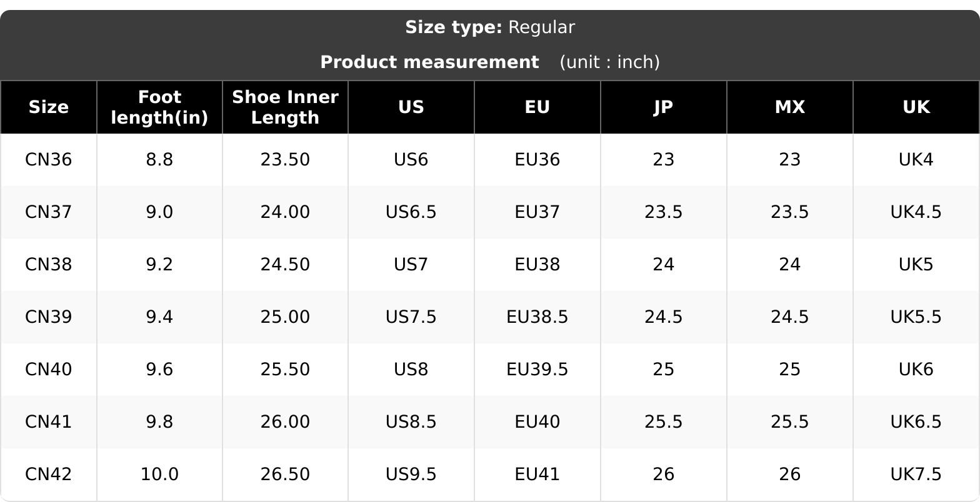Screen dimensions: 980x502
Task: Select the UK7.5 cell
Action: 916,475
